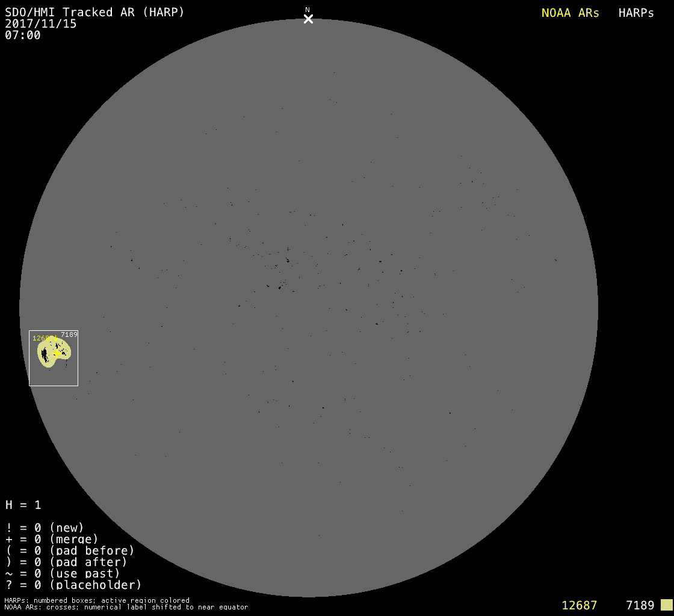Screen dimensions: 674x616
Task: Click the yellow NOAA ARs legend heading
Action: tap(570, 13)
